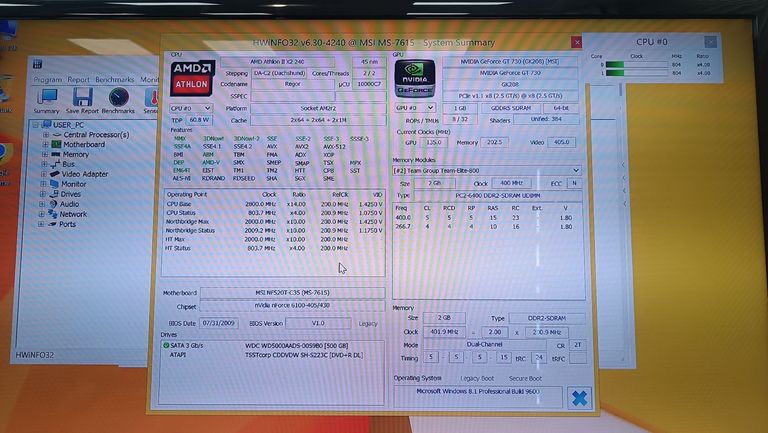
Task: Click the CPU Base operating point row
Action: tap(274, 204)
